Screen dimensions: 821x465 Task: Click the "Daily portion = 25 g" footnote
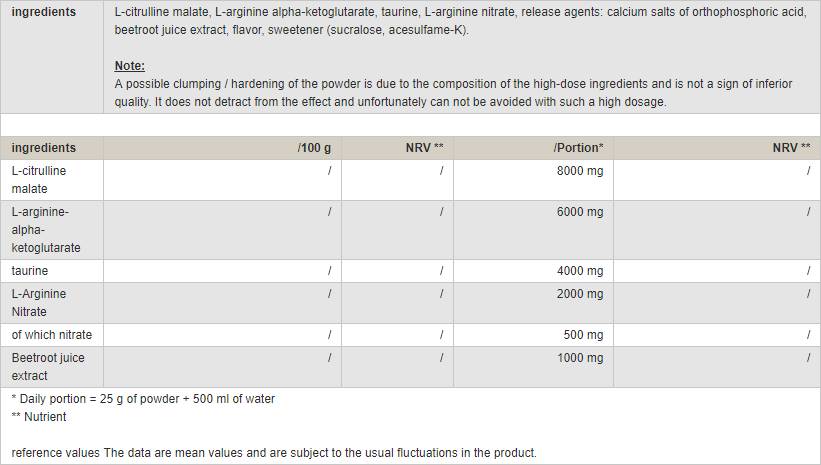coord(143,399)
